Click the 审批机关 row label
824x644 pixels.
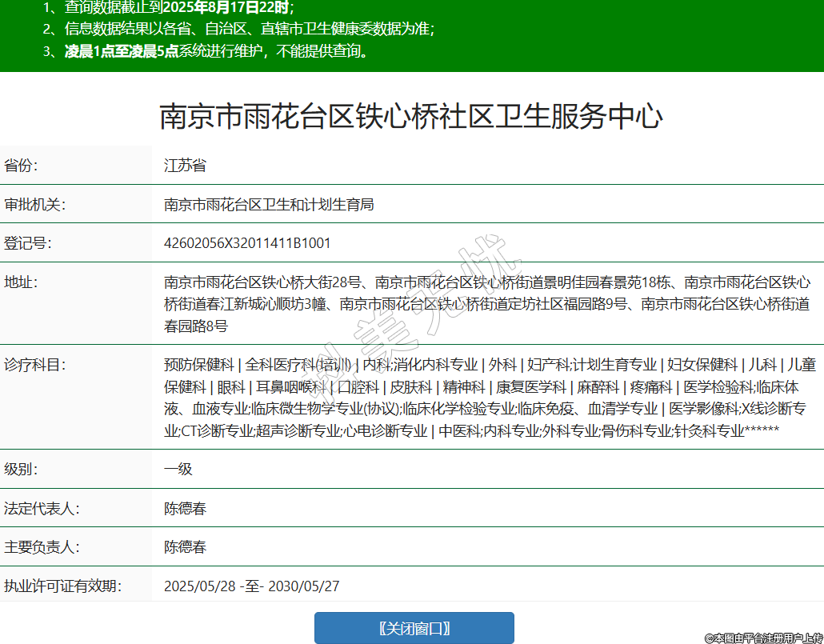coord(34,205)
